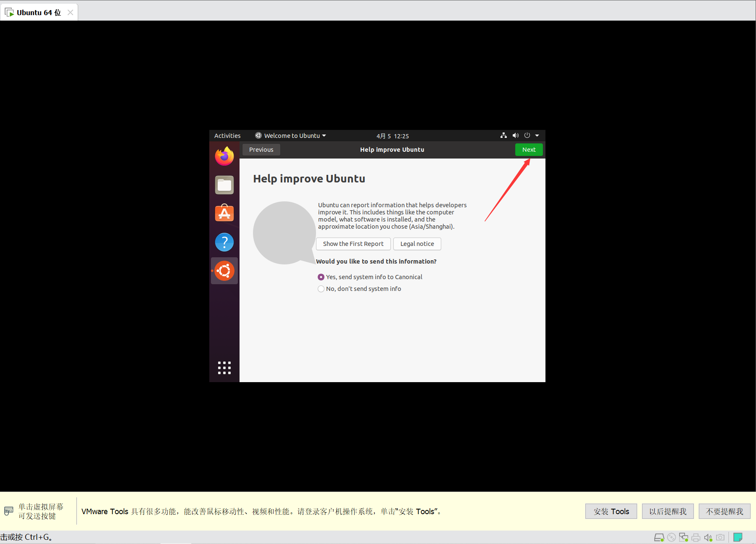Click 'Would you like to send this information?' text

click(x=376, y=261)
